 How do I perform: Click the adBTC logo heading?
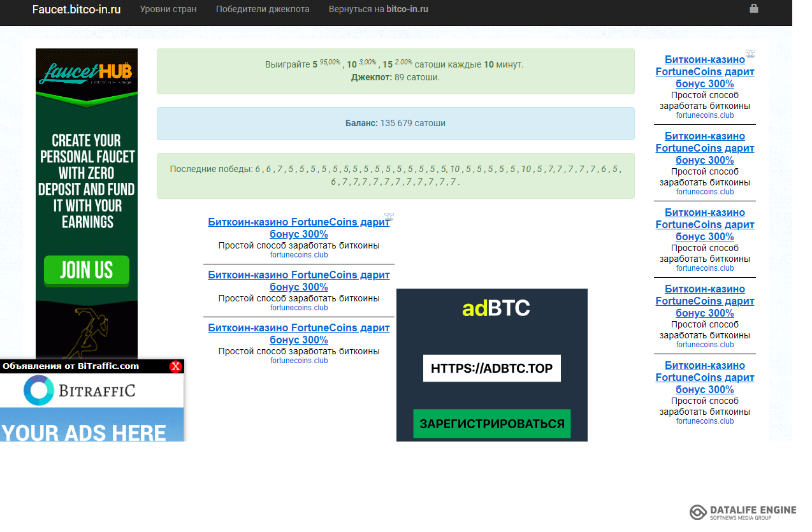click(496, 308)
